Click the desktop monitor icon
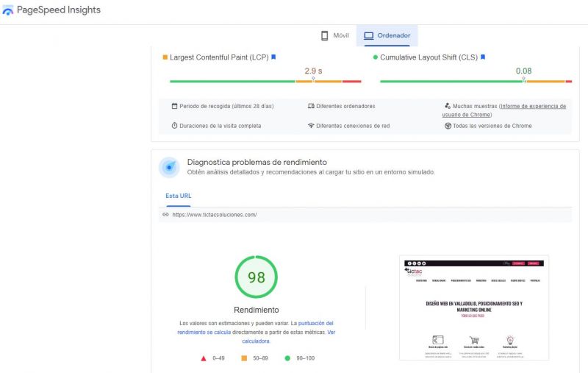Viewport: 588px width, 373px height. coord(369,35)
